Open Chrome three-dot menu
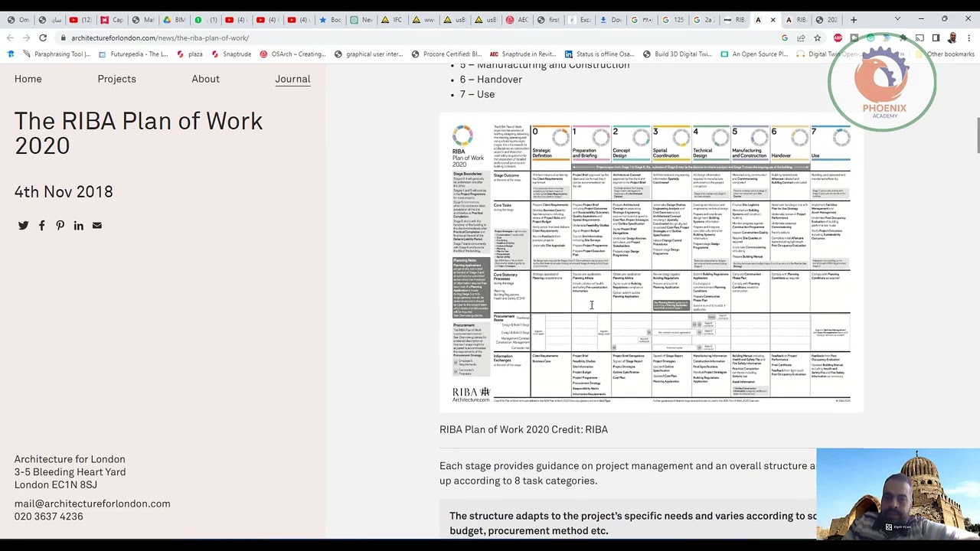This screenshot has height=551, width=980. [969, 37]
